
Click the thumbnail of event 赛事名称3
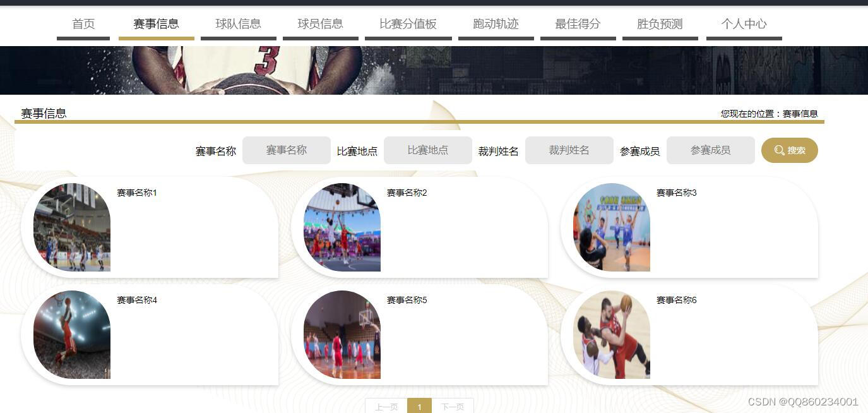click(611, 227)
